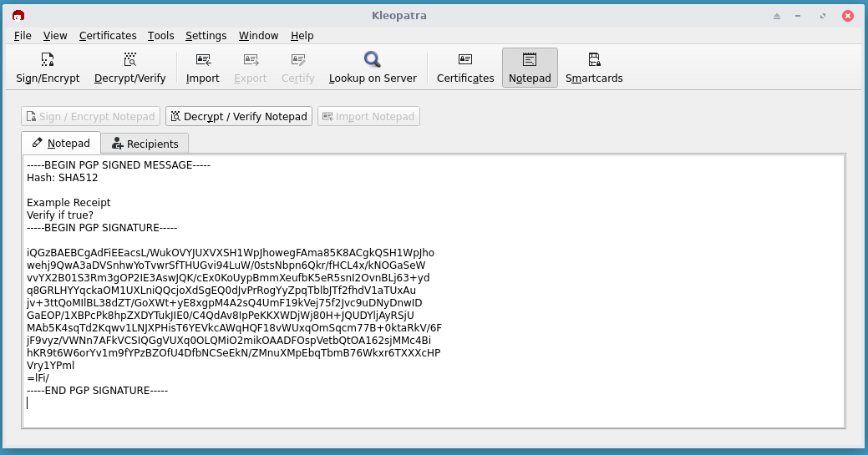Click the '=lFi/' checksum line
Viewport: 868px width, 455px height.
(38, 378)
